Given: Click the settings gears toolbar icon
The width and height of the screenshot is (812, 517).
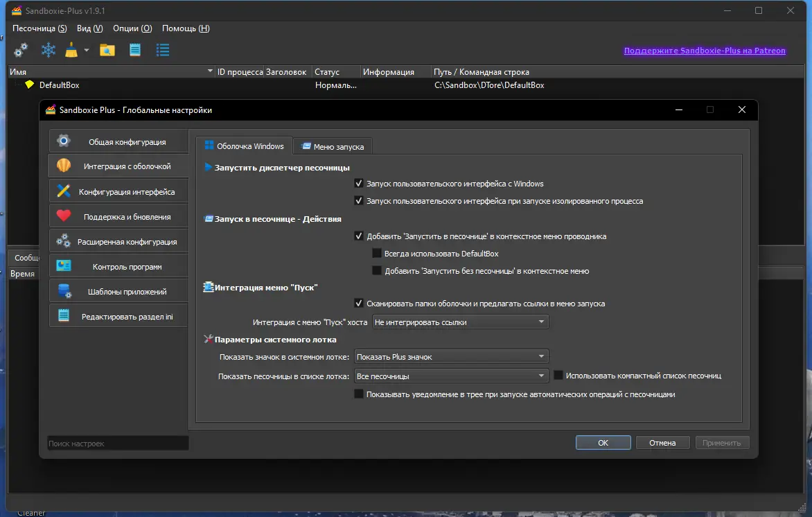Looking at the screenshot, I should tap(21, 51).
